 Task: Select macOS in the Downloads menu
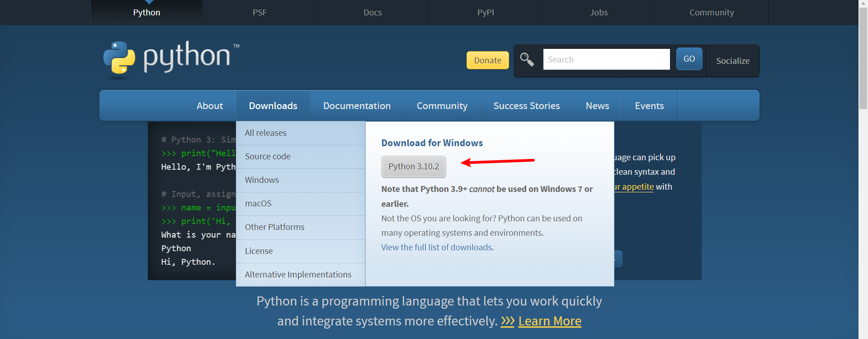pyautogui.click(x=258, y=204)
